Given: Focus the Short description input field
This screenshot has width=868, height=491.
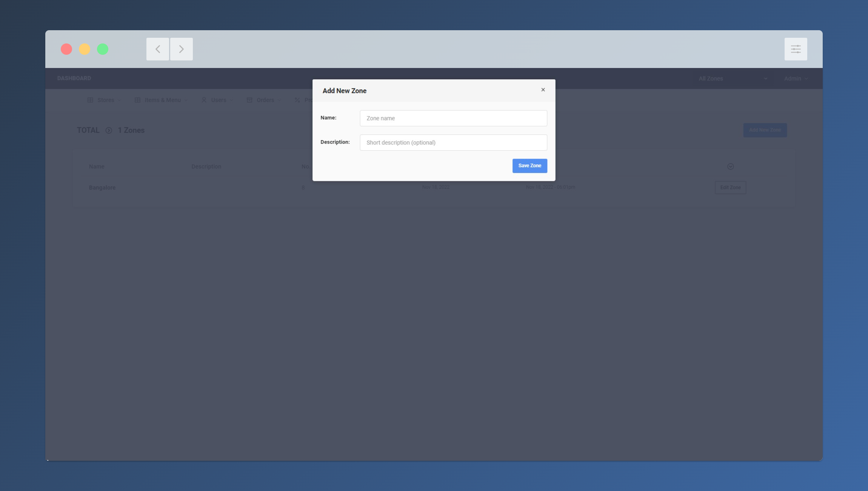Looking at the screenshot, I should 453,142.
